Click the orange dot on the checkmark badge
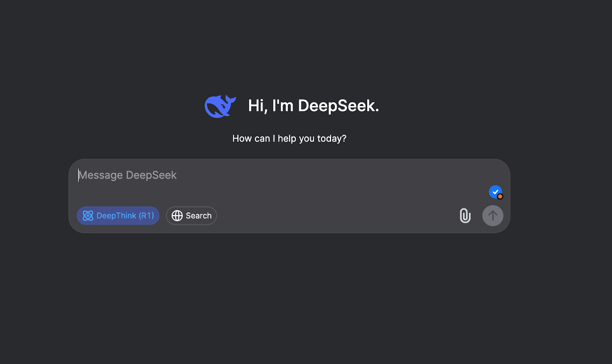The height and width of the screenshot is (364, 612). (500, 197)
